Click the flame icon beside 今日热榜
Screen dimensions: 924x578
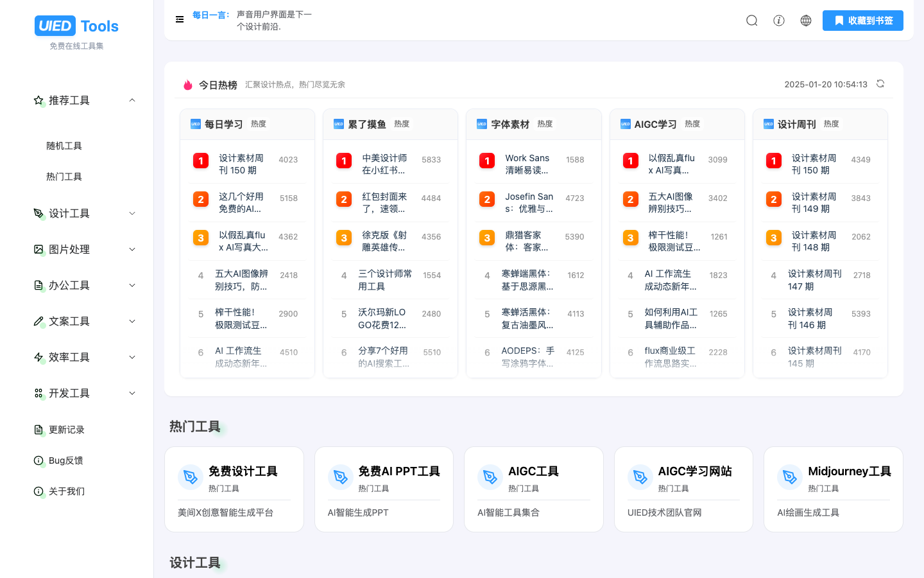click(x=187, y=85)
